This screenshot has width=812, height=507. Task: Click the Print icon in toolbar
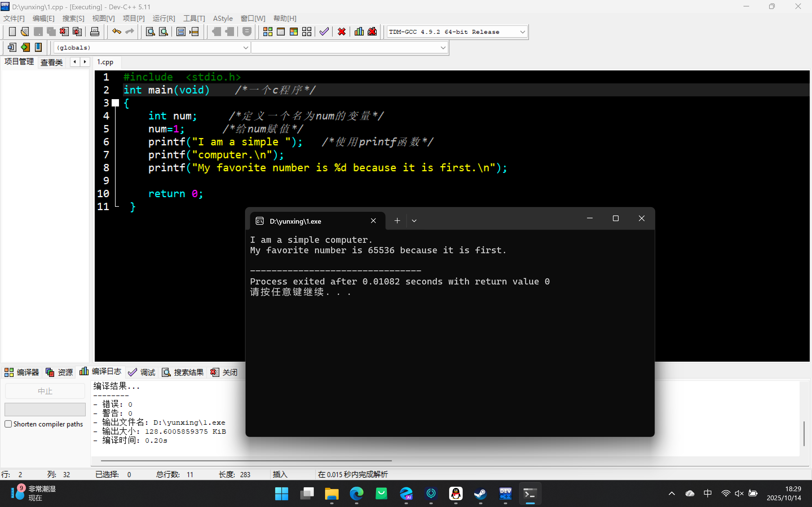[x=95, y=32]
